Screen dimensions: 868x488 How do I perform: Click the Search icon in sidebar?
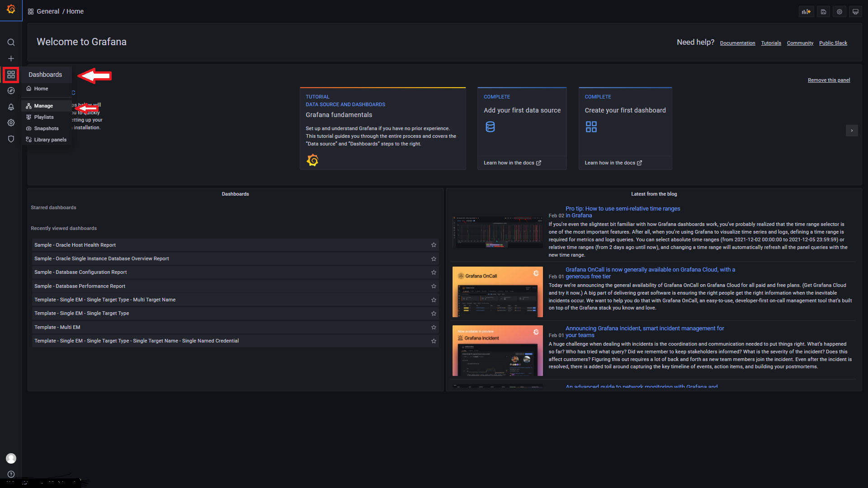click(x=11, y=42)
